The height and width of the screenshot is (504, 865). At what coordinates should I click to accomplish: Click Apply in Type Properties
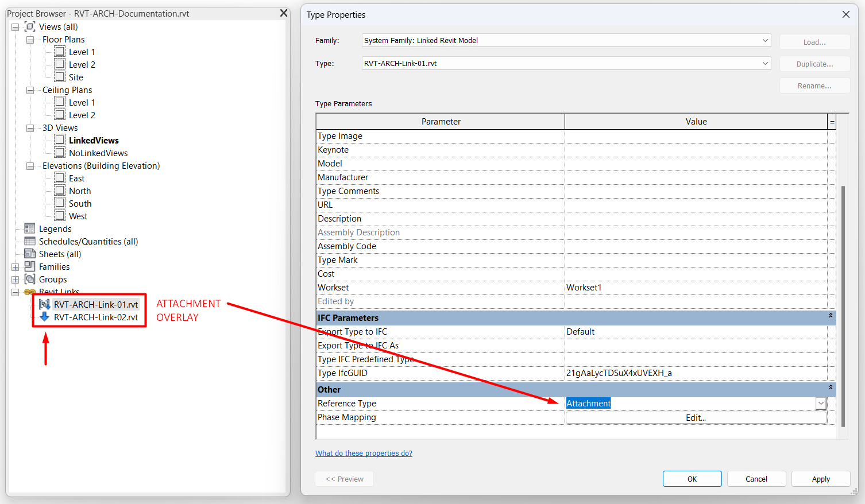[821, 479]
